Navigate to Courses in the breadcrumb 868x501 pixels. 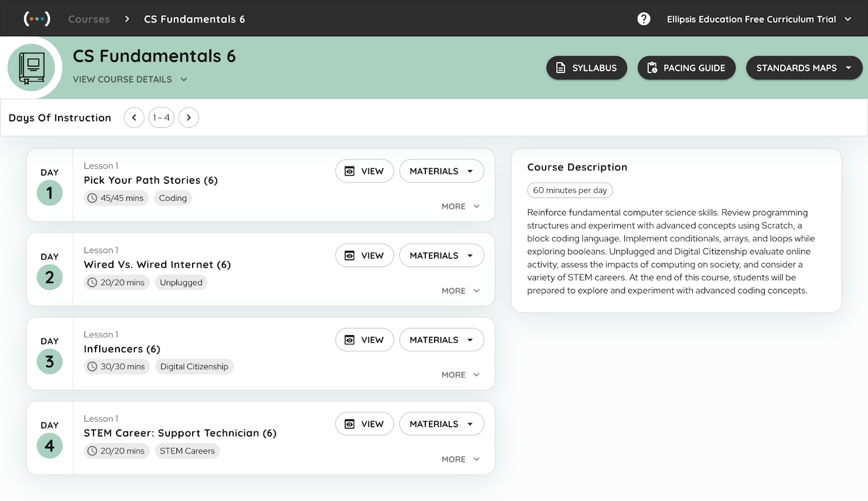(x=89, y=19)
